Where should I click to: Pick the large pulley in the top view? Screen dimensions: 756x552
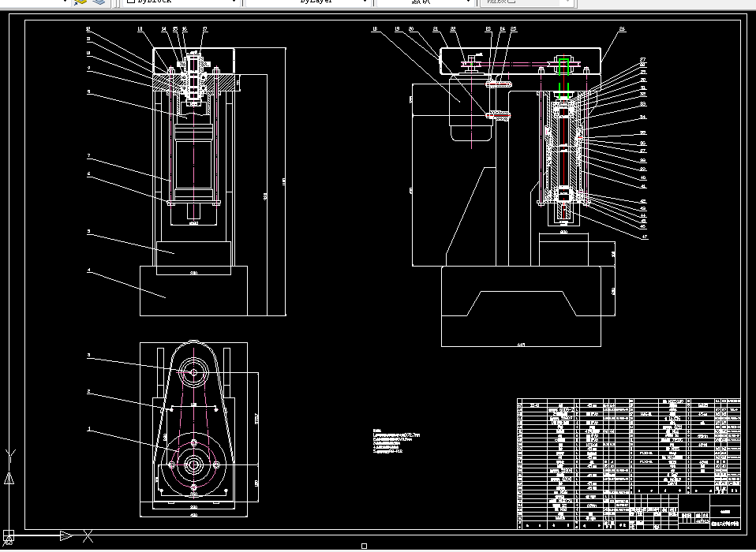(x=194, y=464)
